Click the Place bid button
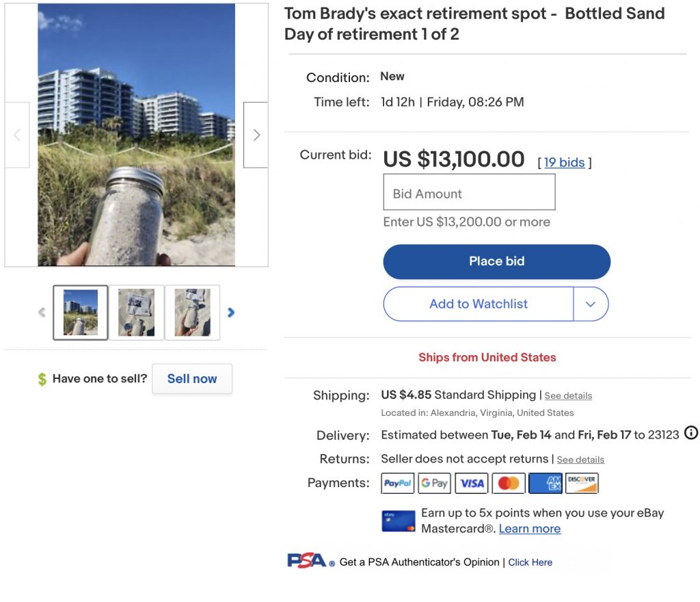 (496, 261)
